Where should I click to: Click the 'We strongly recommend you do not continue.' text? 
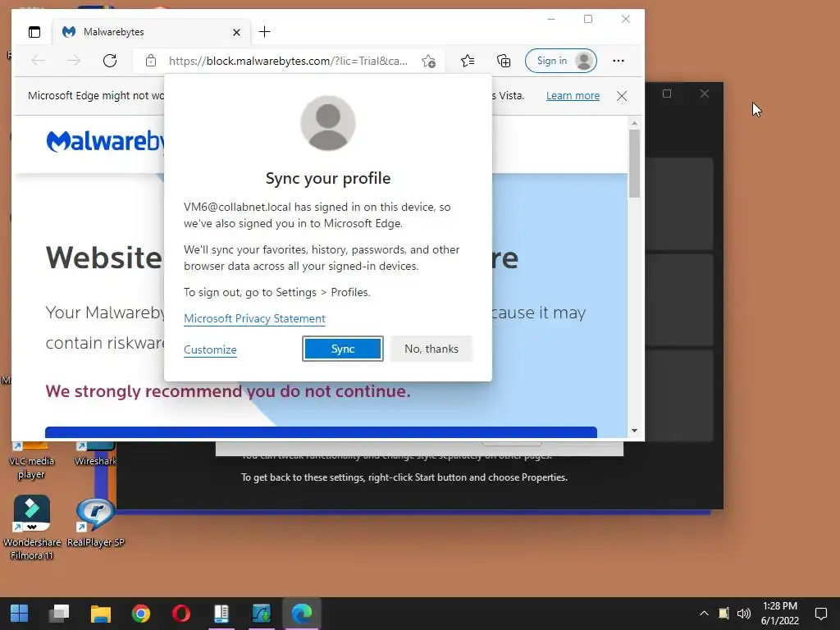pos(228,391)
